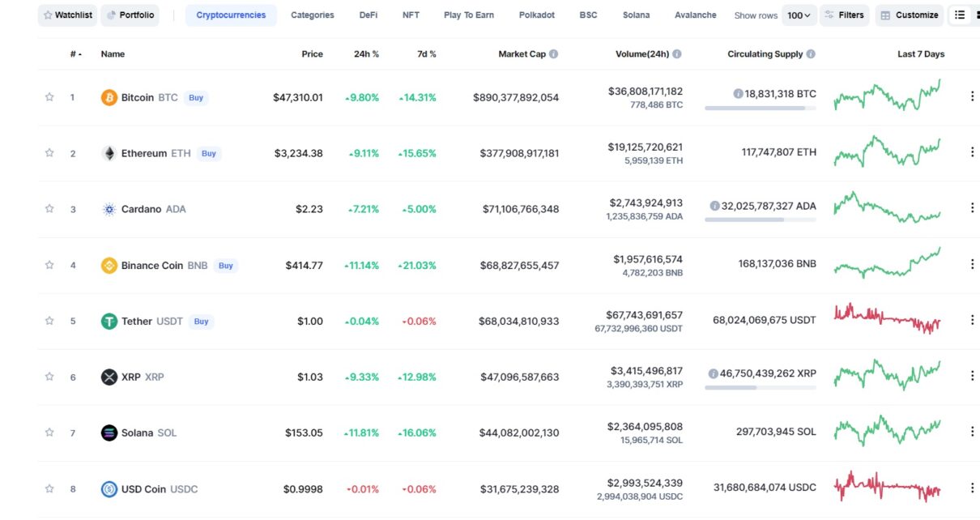Open the Tether 7-day sparkline chart

click(x=888, y=318)
